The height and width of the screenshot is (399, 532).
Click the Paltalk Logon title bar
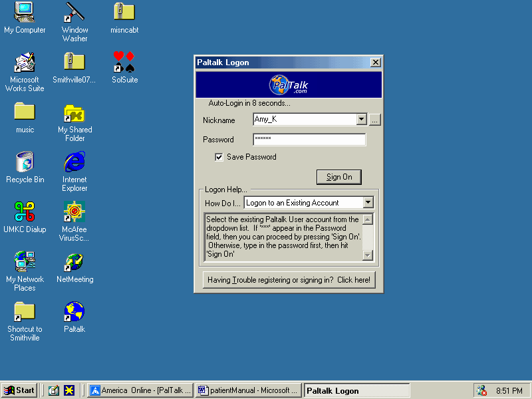[283, 63]
